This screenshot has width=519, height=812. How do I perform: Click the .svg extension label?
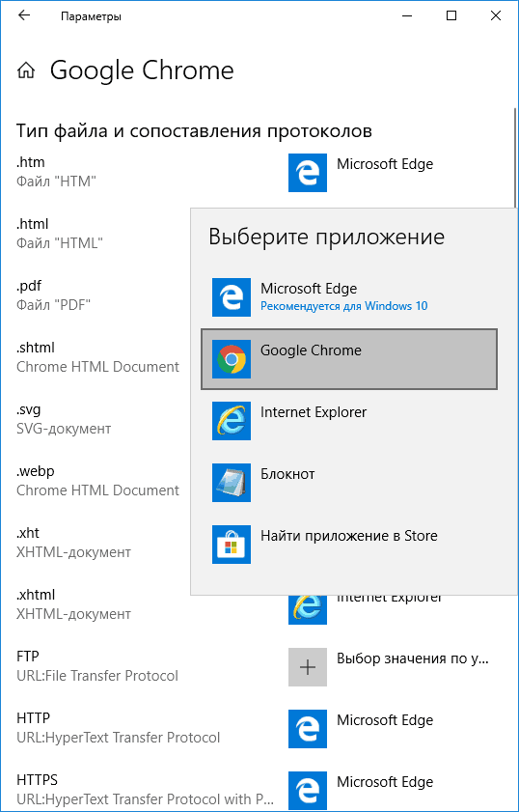29,409
